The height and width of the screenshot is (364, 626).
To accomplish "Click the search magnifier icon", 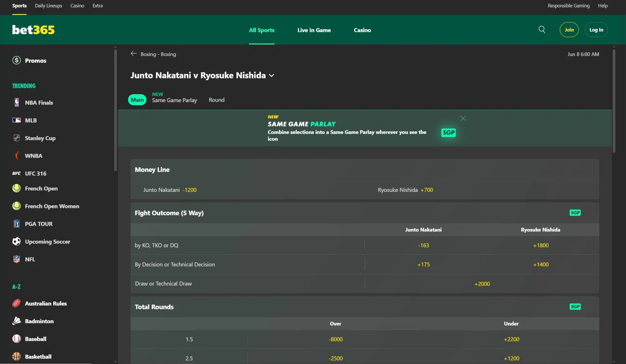I will (542, 30).
